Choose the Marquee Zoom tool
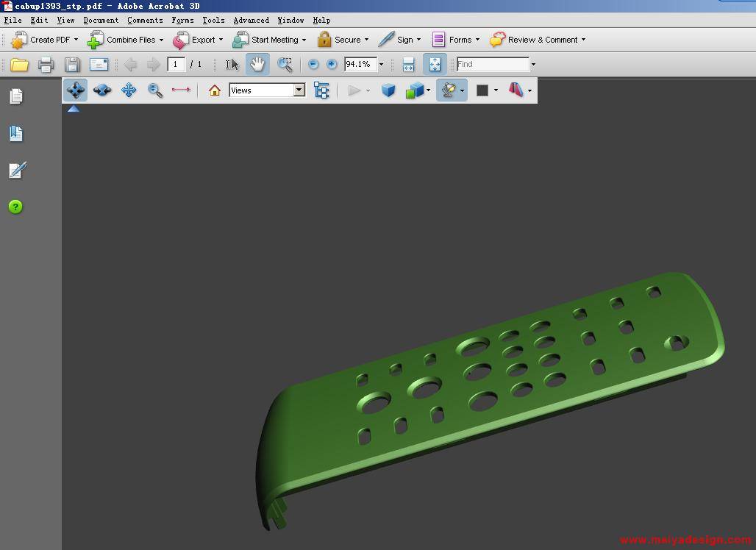The height and width of the screenshot is (550, 756). pyautogui.click(x=285, y=64)
